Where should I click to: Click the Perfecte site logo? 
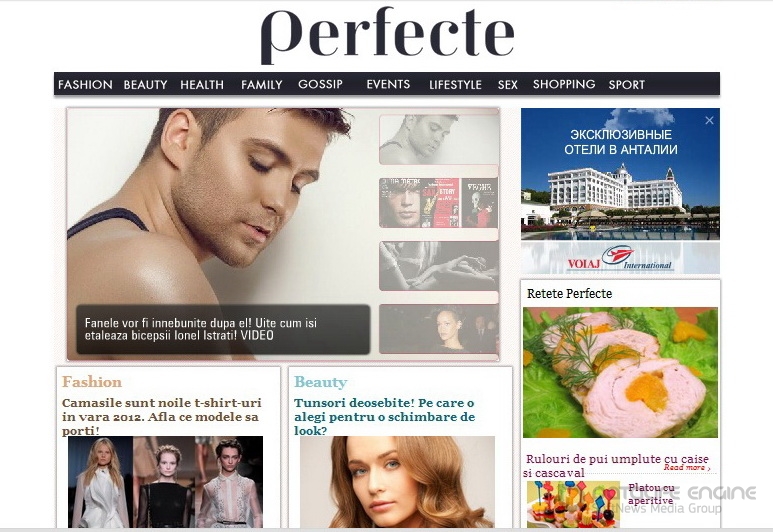[x=387, y=35]
